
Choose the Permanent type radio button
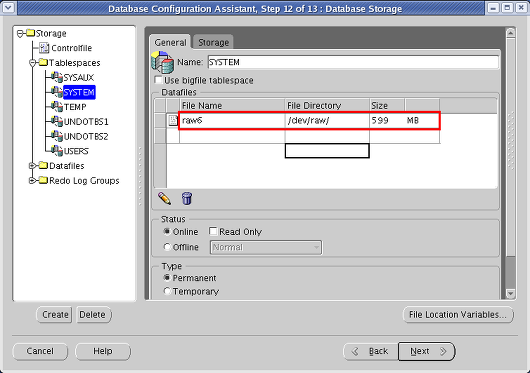coord(167,278)
